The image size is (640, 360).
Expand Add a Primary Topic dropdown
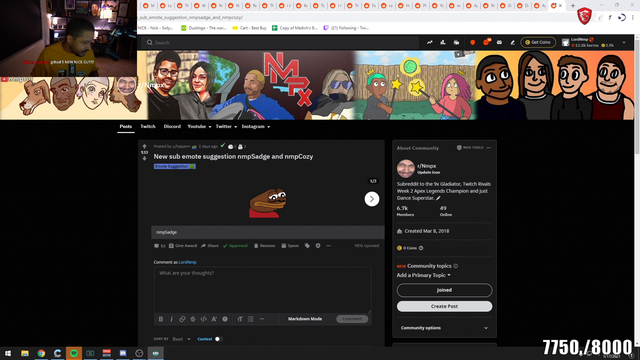pos(424,275)
